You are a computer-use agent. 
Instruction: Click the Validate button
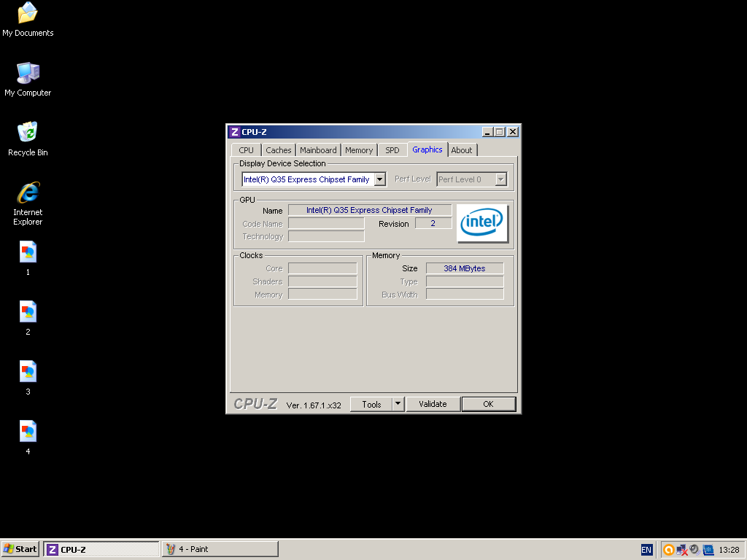433,404
